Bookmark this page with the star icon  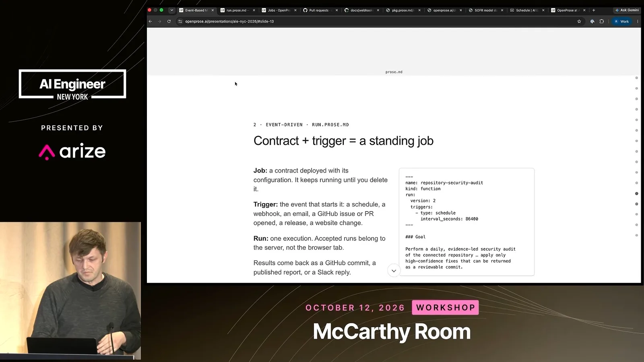point(579,21)
